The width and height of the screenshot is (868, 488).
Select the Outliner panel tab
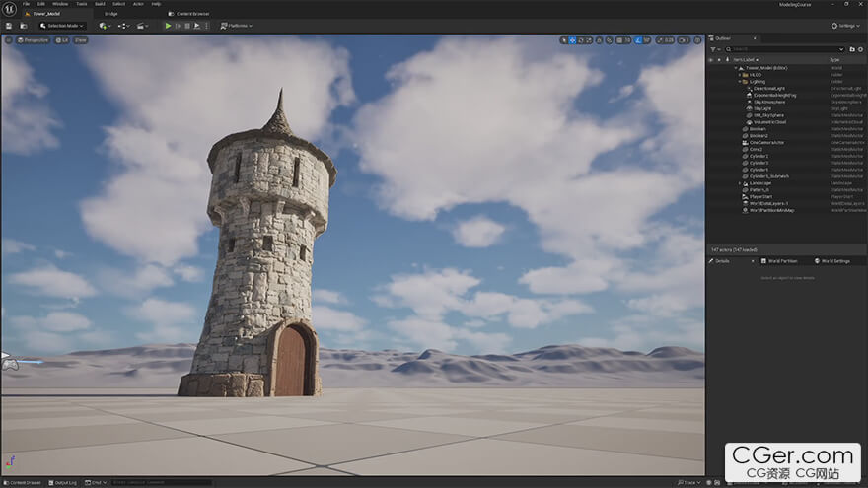click(x=723, y=38)
